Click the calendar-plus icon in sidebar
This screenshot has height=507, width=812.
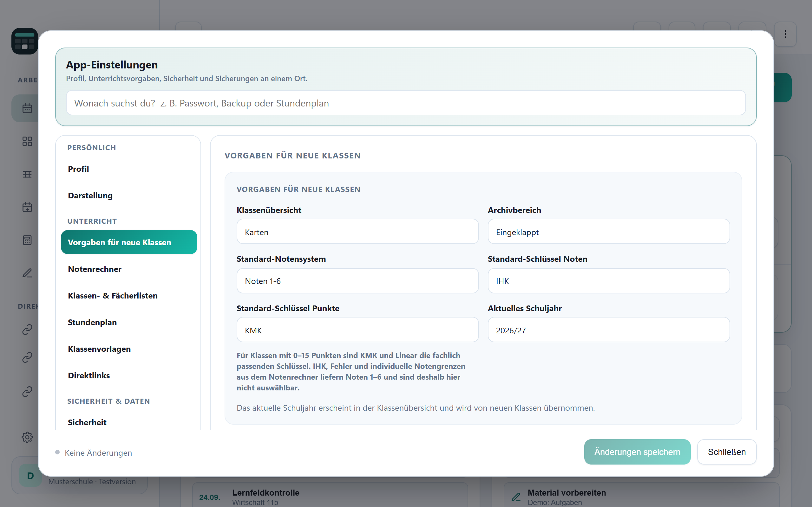pyautogui.click(x=27, y=207)
